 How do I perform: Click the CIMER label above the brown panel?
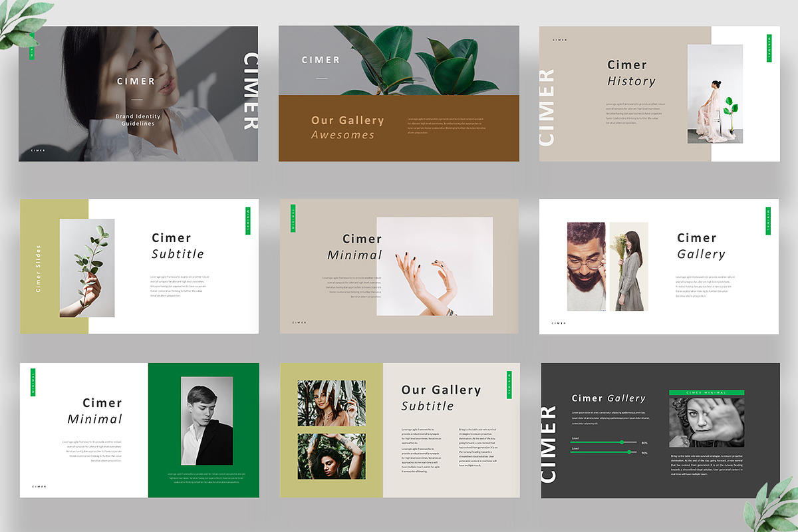coord(321,60)
